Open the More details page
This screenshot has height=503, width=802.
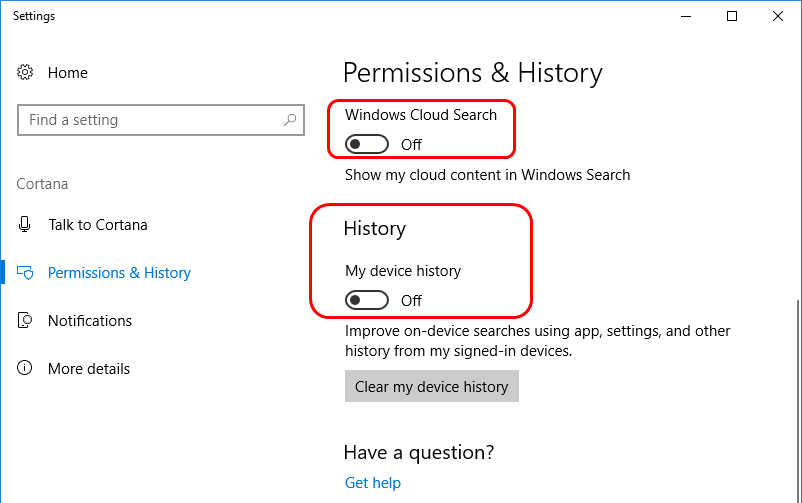89,369
